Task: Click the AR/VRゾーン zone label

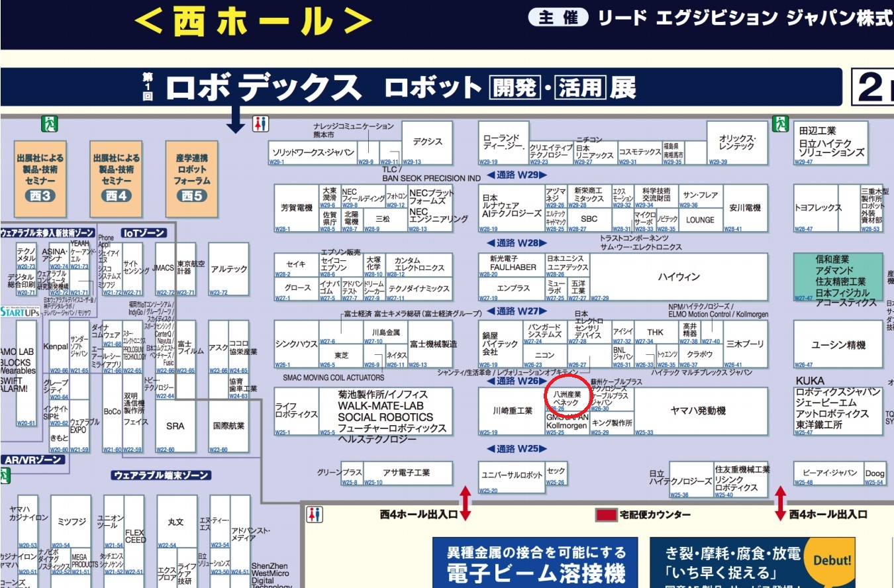Action: [32, 459]
